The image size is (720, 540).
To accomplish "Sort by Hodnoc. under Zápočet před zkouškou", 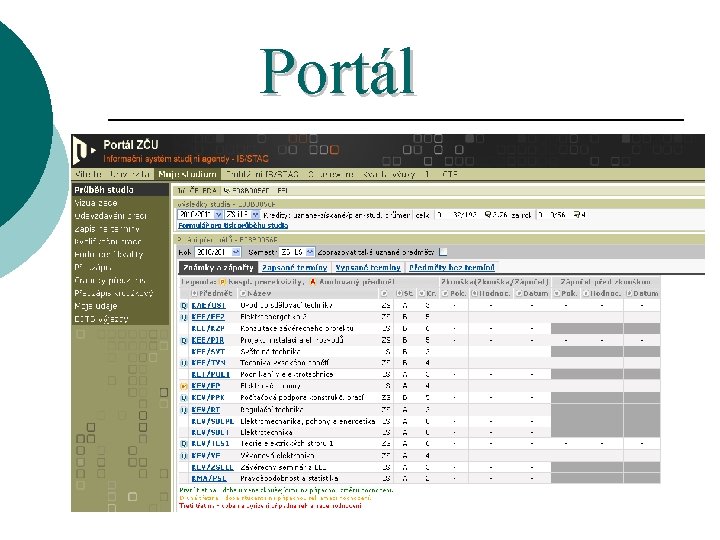I will (x=586, y=293).
